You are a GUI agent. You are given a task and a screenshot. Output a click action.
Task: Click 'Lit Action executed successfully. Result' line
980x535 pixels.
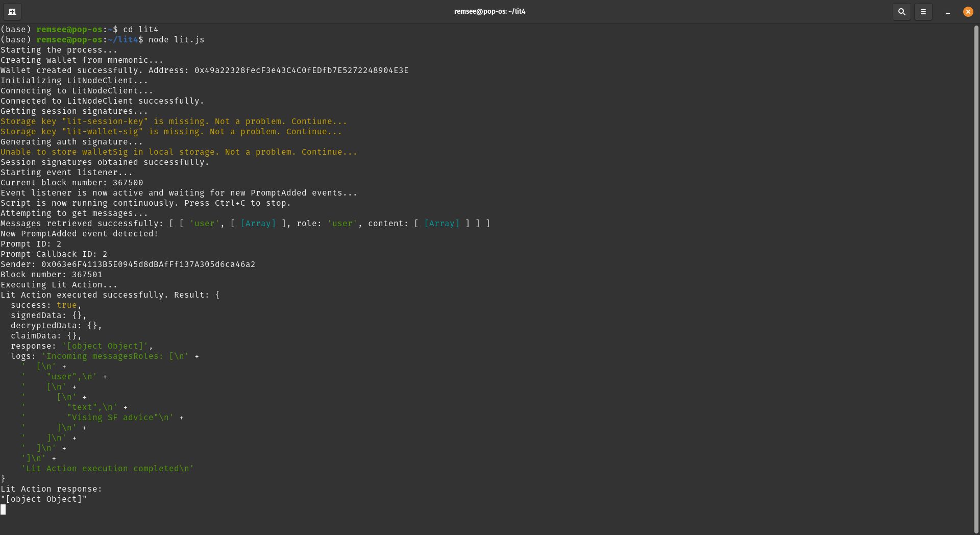110,295
